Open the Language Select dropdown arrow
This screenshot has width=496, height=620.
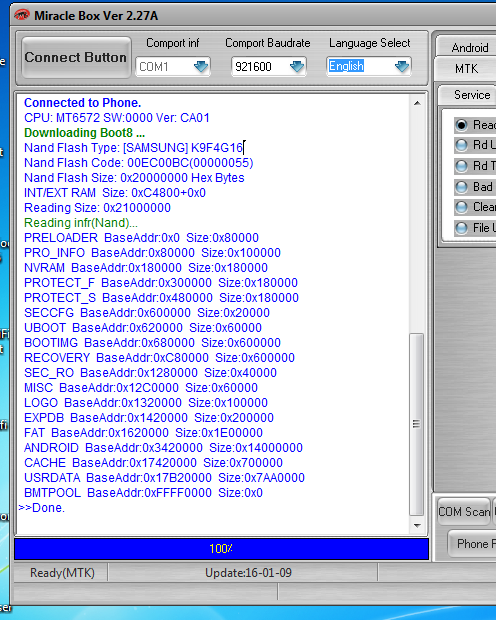[x=402, y=66]
